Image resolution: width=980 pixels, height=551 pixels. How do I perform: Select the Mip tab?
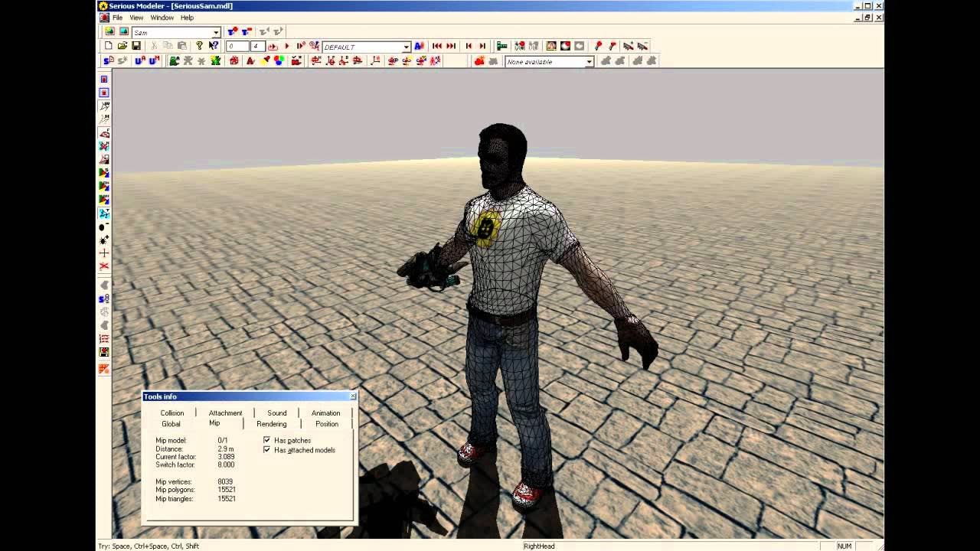click(214, 423)
